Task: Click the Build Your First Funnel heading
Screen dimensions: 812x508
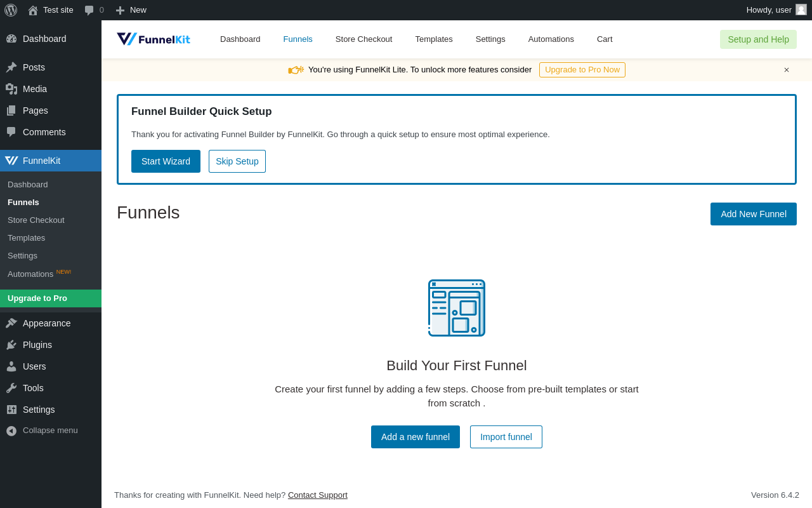Action: 457,366
